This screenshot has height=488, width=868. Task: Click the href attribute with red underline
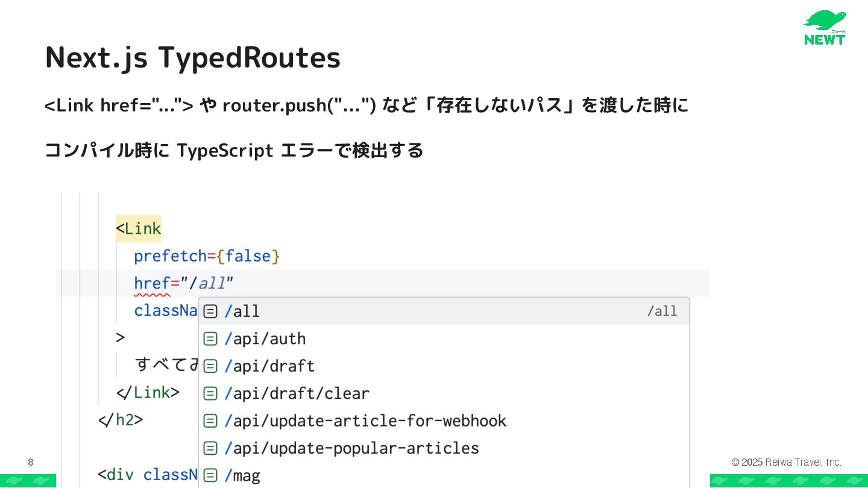point(152,283)
